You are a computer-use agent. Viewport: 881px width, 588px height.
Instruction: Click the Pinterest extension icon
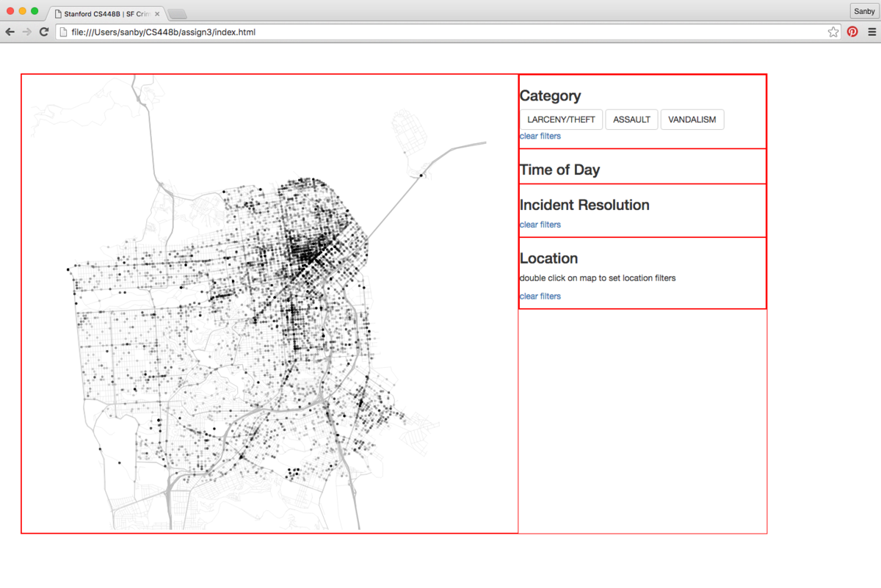point(852,32)
